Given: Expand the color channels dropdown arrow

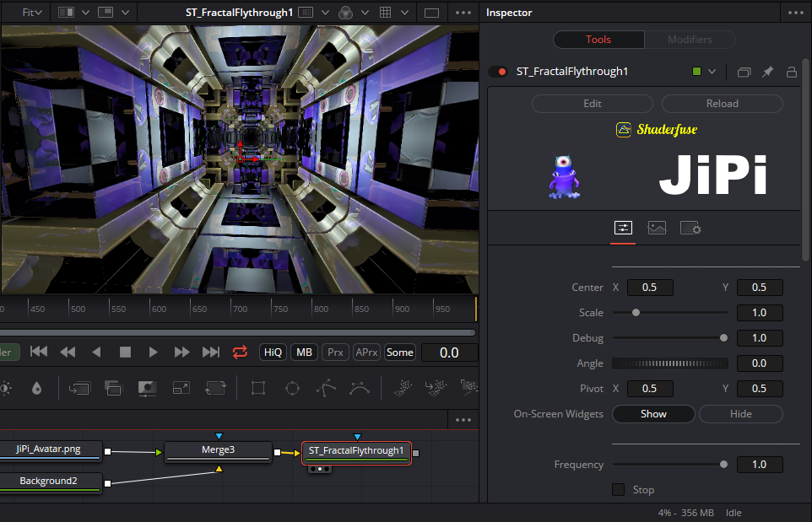Looking at the screenshot, I should (365, 13).
